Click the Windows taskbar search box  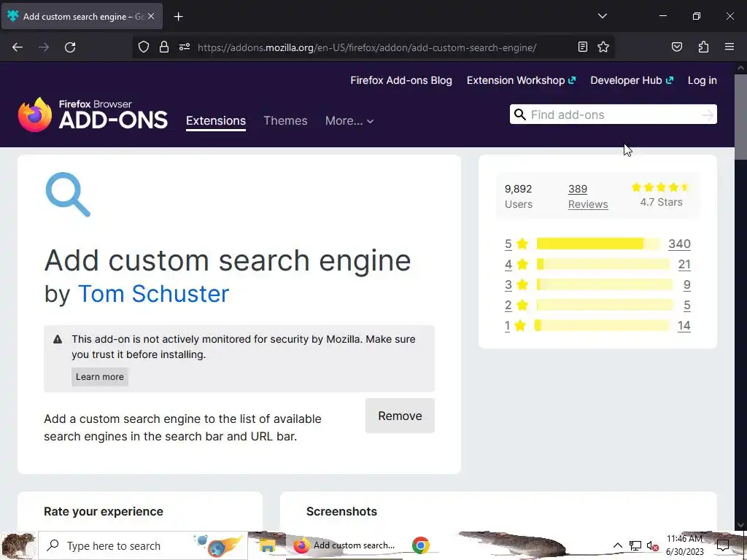click(x=143, y=545)
